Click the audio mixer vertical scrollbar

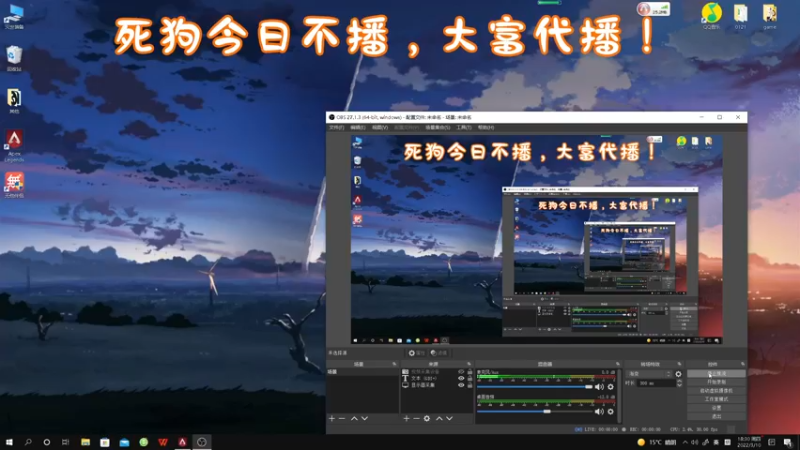coord(619,396)
